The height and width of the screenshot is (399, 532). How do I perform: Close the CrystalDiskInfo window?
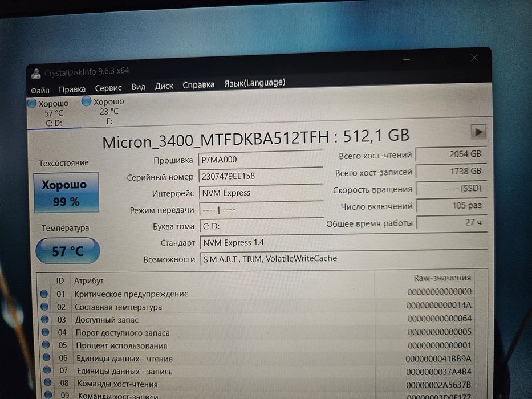[474, 58]
